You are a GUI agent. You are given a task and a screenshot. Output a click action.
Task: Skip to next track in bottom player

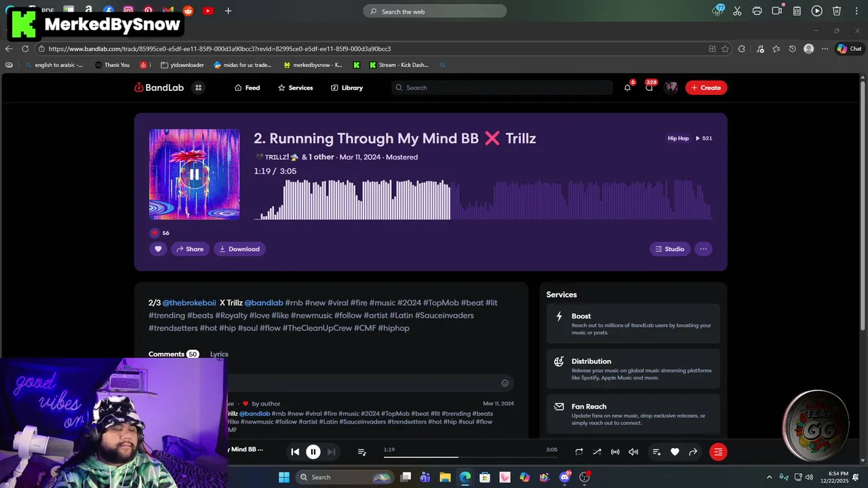[331, 451]
